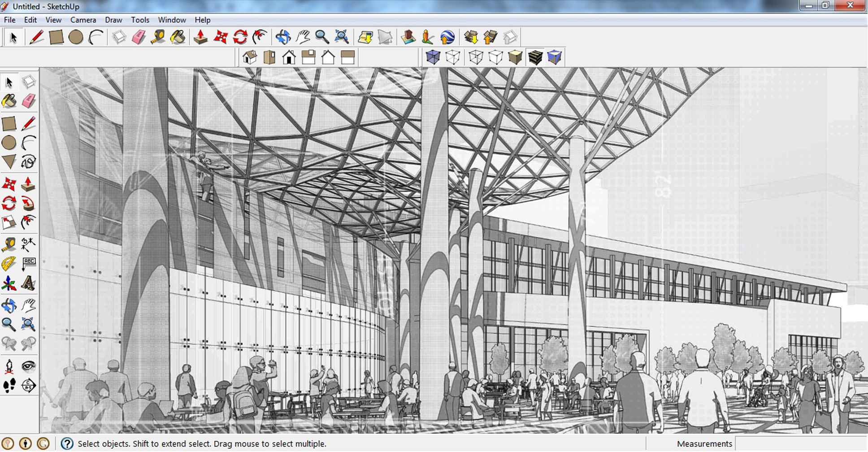
Task: Toggle X-ray face style
Action: point(433,57)
